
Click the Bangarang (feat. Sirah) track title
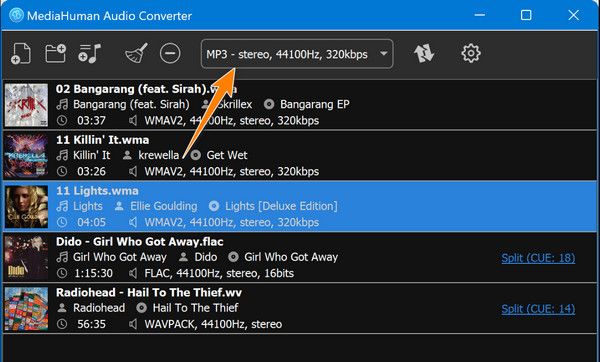tap(131, 104)
